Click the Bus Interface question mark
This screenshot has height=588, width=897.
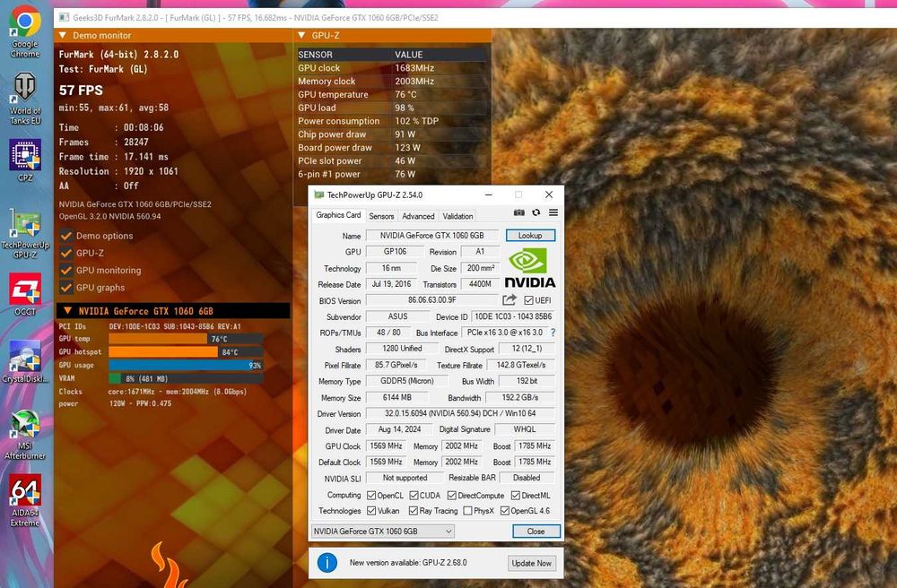(x=553, y=333)
